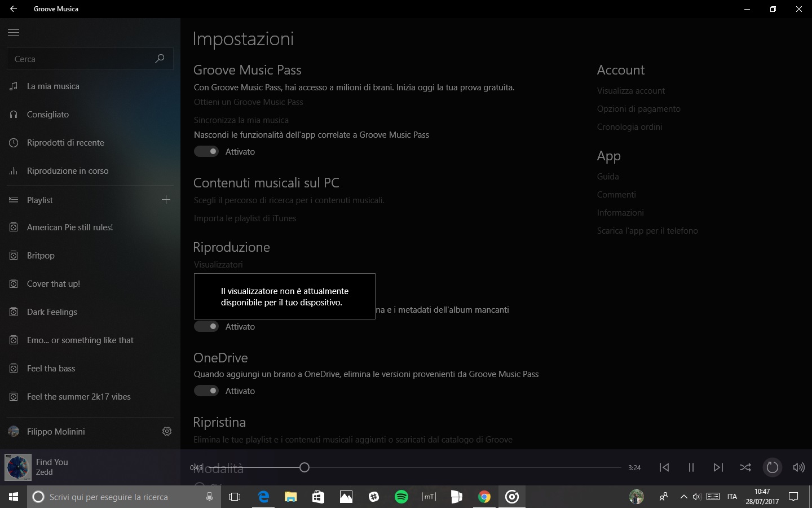812x508 pixels.
Task: Toggle shuffle playback
Action: [x=745, y=467]
